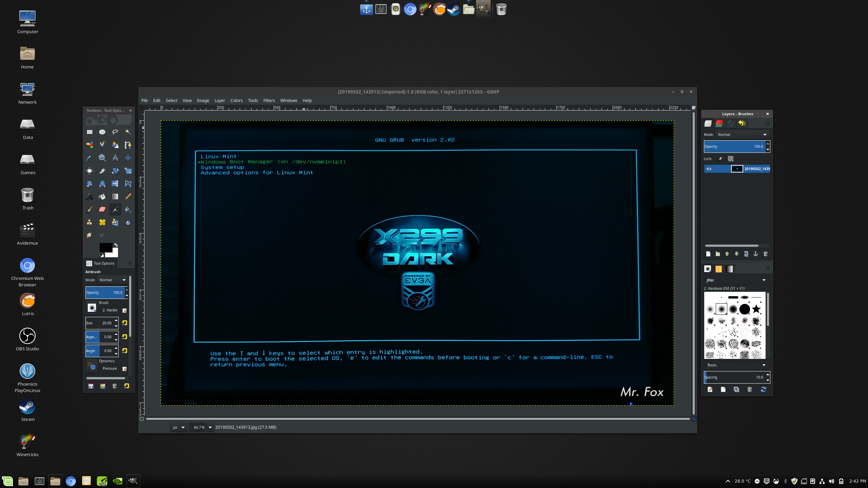
Task: Click the Pressure dynamics name field
Action: click(110, 368)
